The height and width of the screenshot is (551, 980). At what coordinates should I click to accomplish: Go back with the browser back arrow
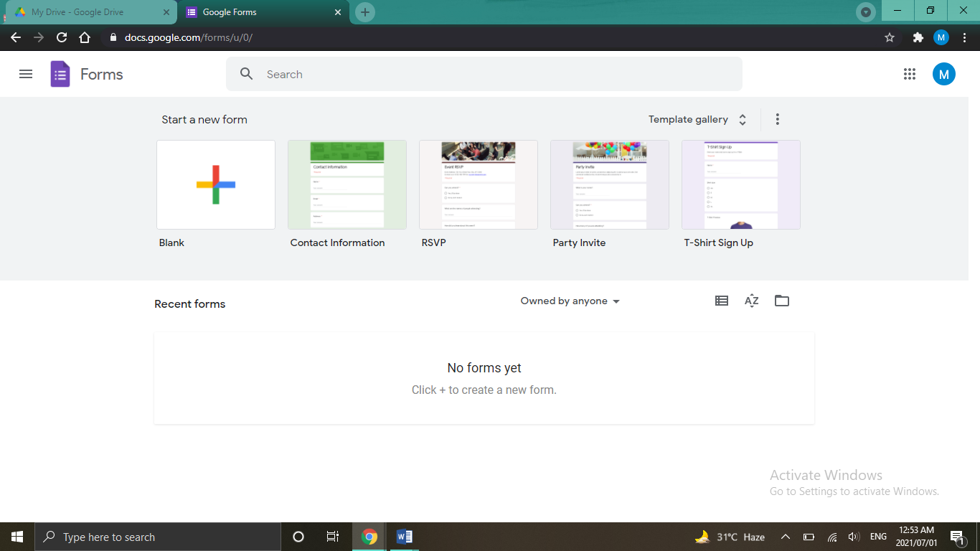16,37
